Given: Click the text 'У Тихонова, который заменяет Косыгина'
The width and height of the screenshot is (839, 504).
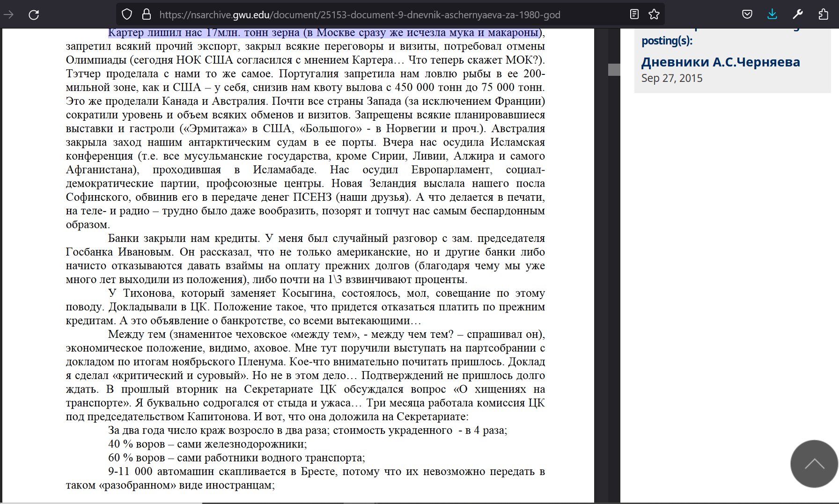Looking at the screenshot, I should tap(221, 293).
